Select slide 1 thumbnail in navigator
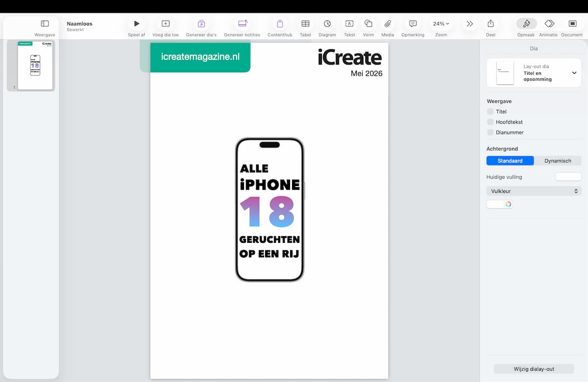This screenshot has height=382, width=588. (35, 65)
